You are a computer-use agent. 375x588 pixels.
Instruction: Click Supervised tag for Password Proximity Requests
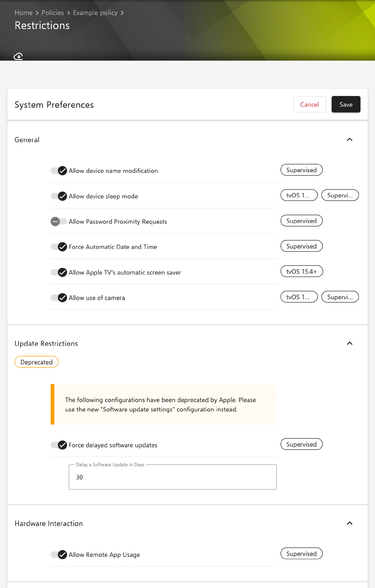click(301, 221)
